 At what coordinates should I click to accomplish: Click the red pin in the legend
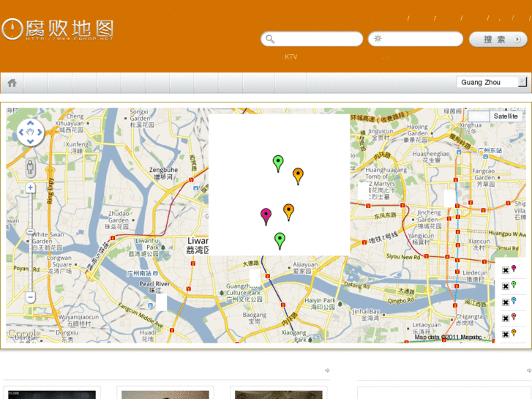tap(514, 316)
